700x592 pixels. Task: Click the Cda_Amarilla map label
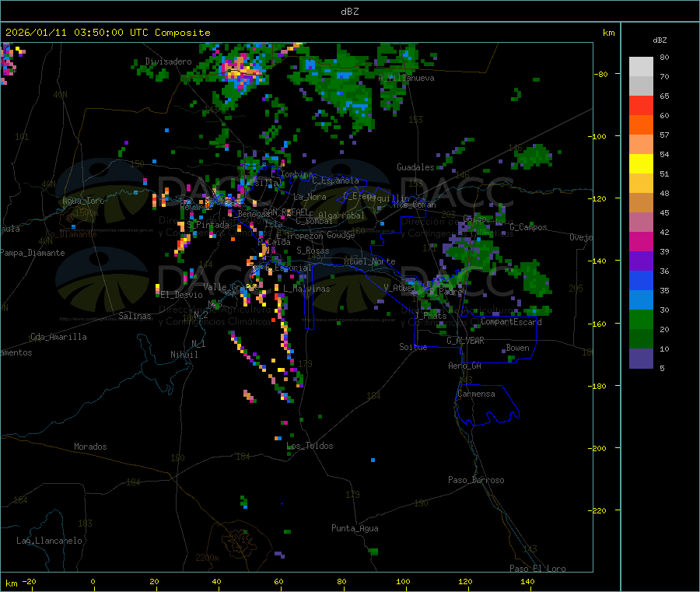(58, 337)
